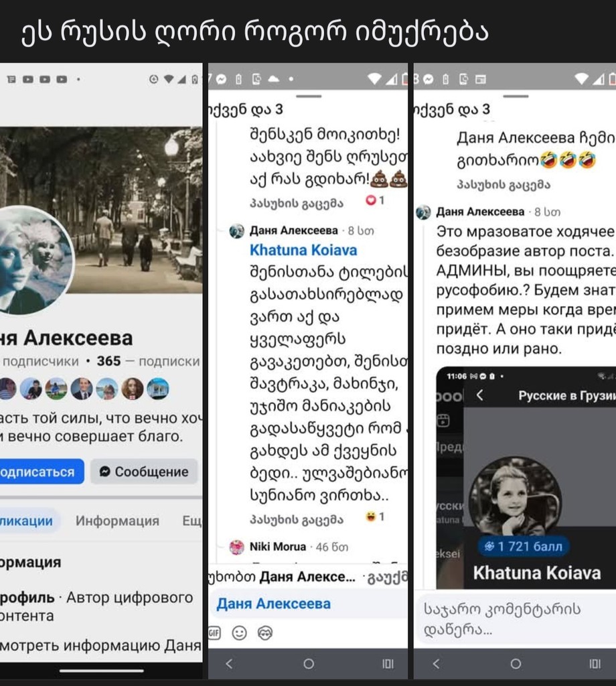This screenshot has width=616, height=686.
Task: Tap wow reaction count on Даня's comment
Action: coord(375,517)
